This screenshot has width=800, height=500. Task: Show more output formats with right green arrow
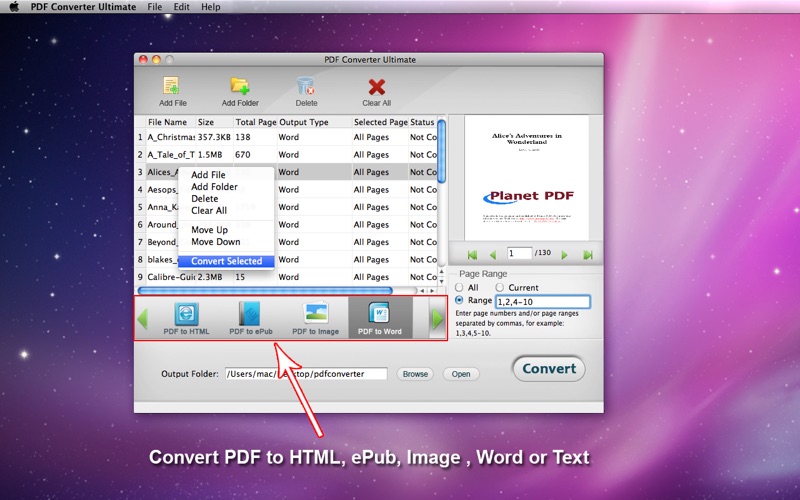[x=437, y=319]
